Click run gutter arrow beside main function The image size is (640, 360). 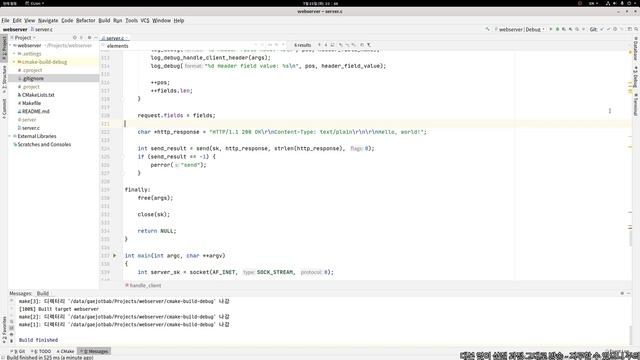(115, 256)
